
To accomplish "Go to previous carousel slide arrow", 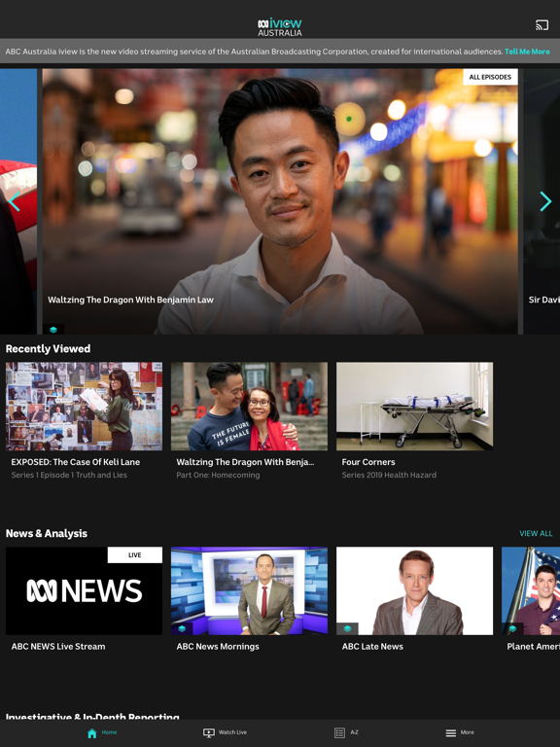I will click(x=14, y=201).
